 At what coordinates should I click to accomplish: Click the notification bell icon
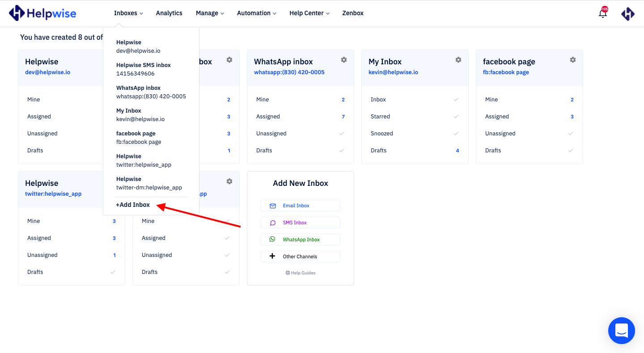click(x=602, y=13)
